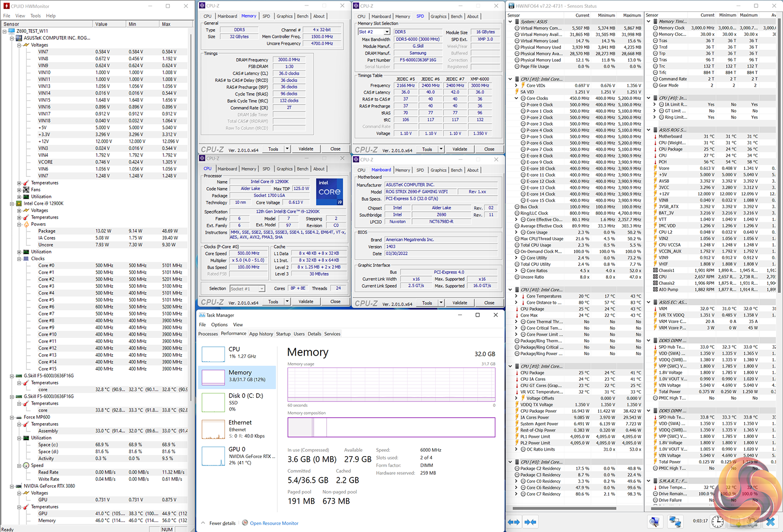
Task: Click the Resource Monitor gauge icon
Action: [245, 523]
